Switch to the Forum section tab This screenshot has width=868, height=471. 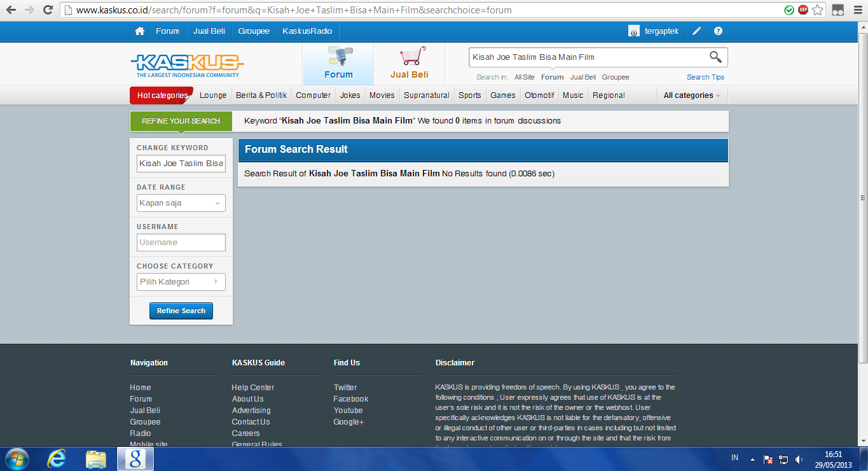(338, 64)
